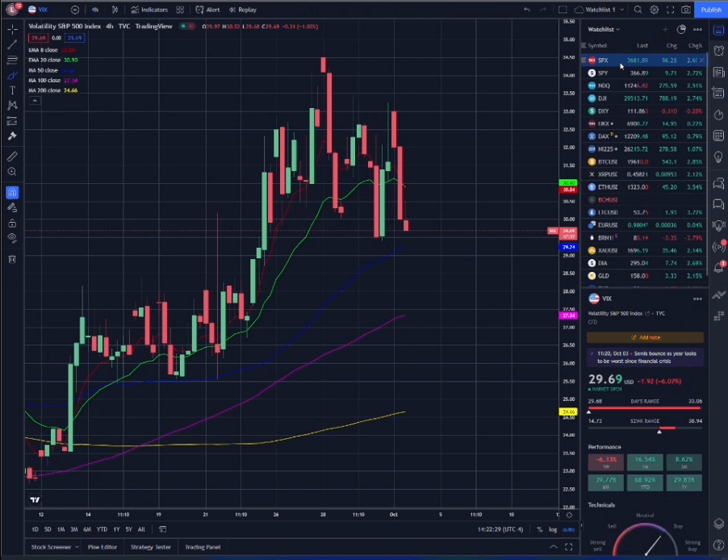Viewport: 728px width, 560px height.
Task: Expand the Watchlist 1 layout dropdown
Action: (x=600, y=10)
